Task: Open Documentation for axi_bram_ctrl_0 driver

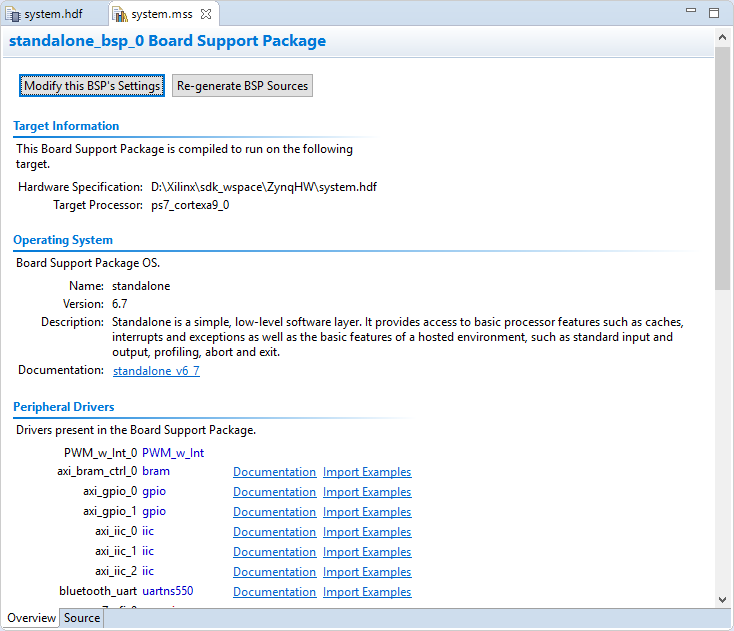Action: coord(274,472)
